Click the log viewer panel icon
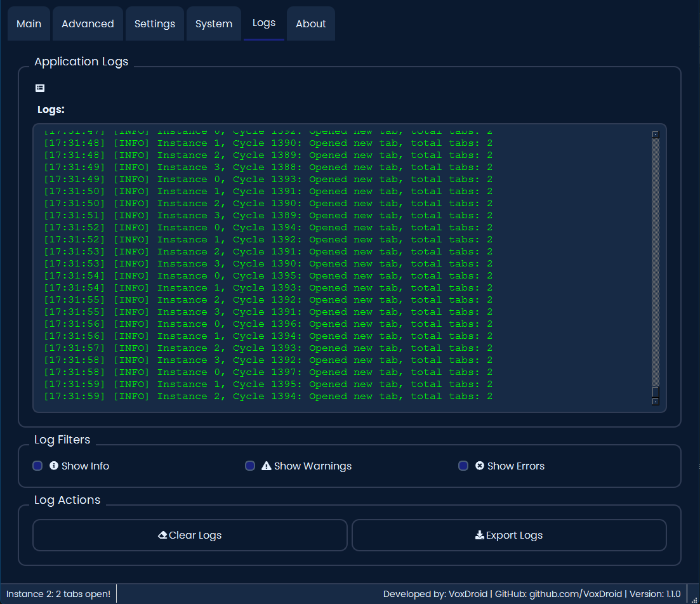This screenshot has height=604, width=700. click(x=40, y=88)
